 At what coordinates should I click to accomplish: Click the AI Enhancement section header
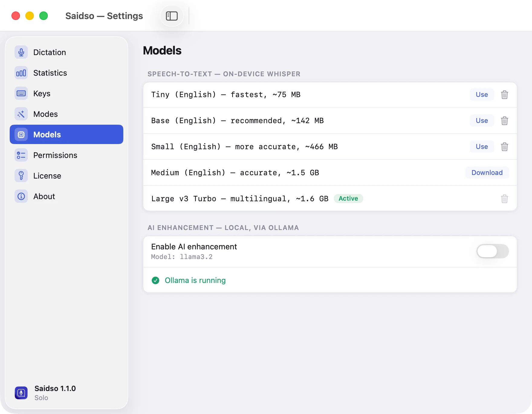point(223,228)
